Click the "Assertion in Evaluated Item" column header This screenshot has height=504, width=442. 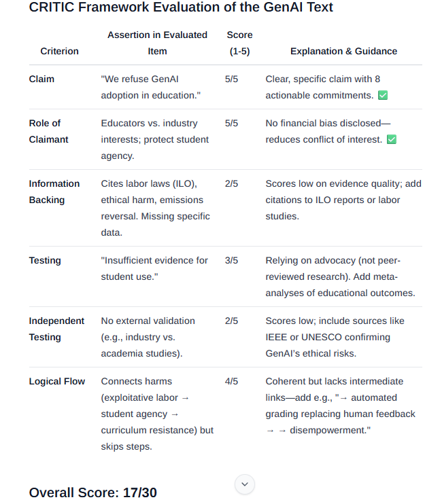click(x=157, y=43)
